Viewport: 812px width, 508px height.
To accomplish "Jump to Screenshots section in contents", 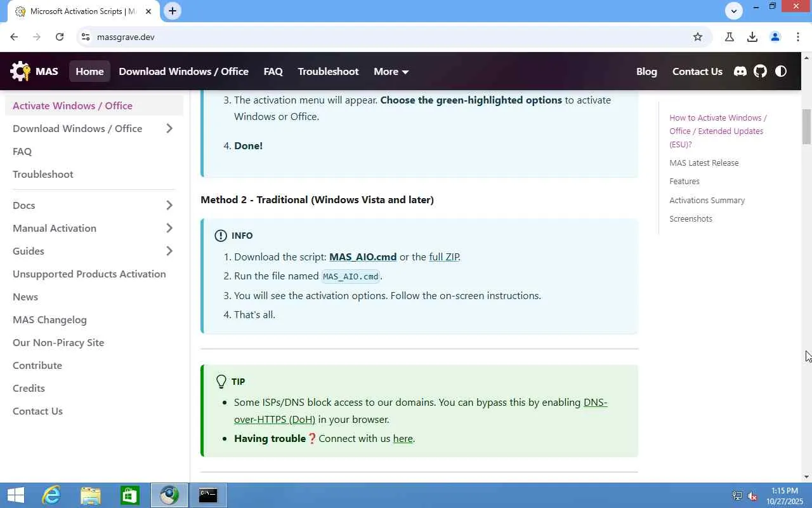I will 690,218.
